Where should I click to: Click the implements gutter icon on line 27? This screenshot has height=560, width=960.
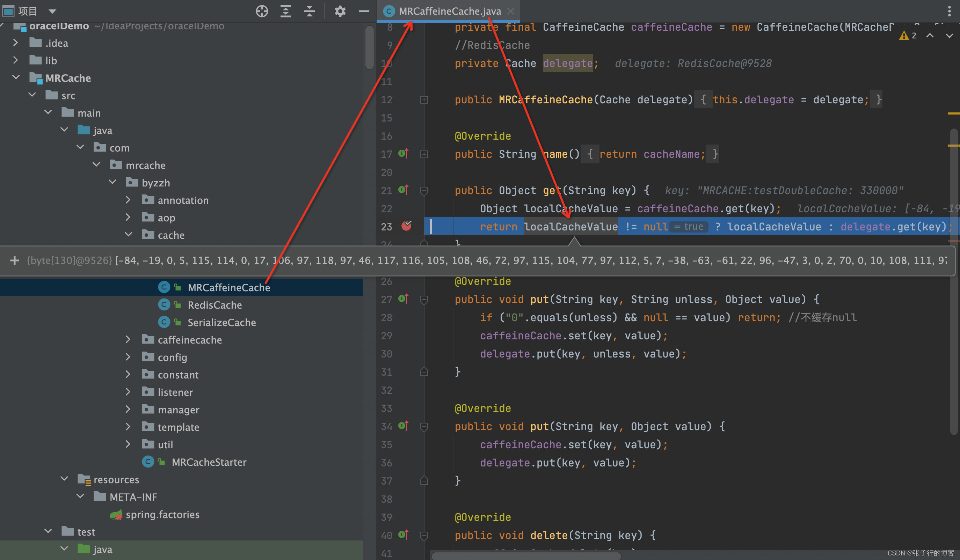pyautogui.click(x=403, y=299)
